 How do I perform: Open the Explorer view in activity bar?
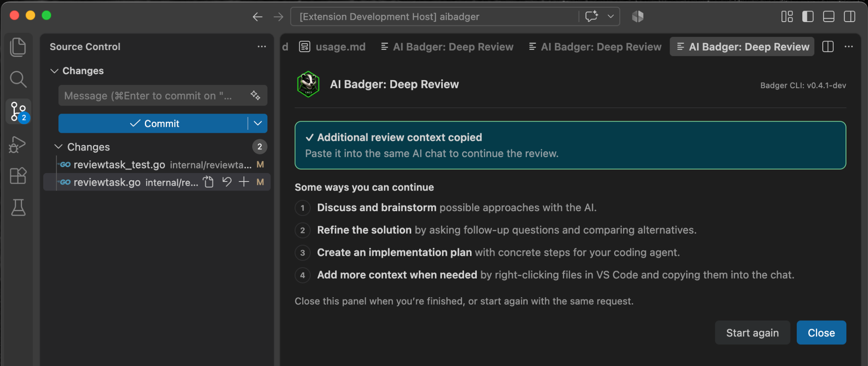(x=18, y=47)
